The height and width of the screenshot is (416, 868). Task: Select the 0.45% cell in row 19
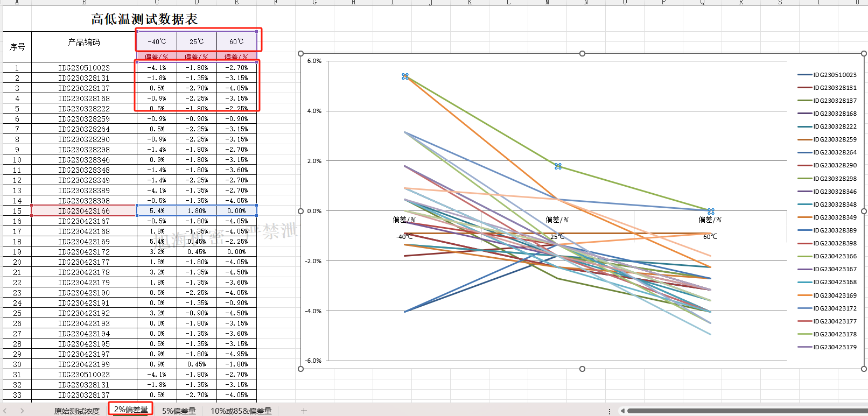click(197, 252)
